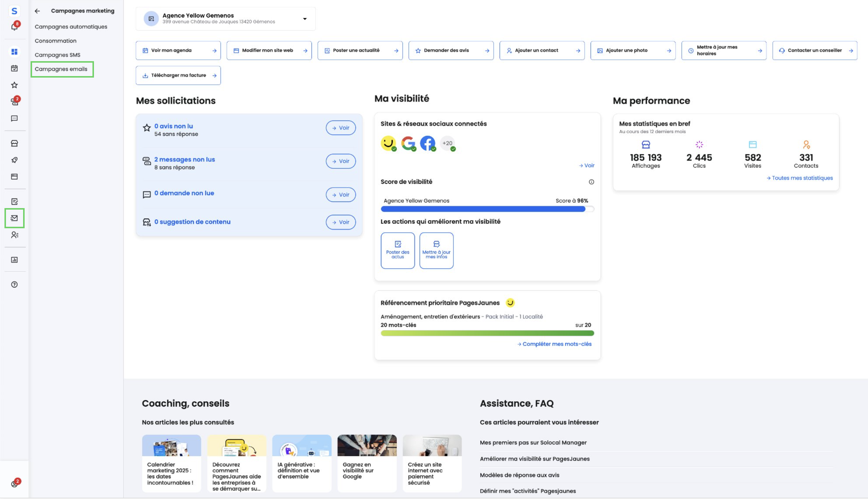
Task: Open the calendar agenda sidebar icon
Action: (14, 68)
